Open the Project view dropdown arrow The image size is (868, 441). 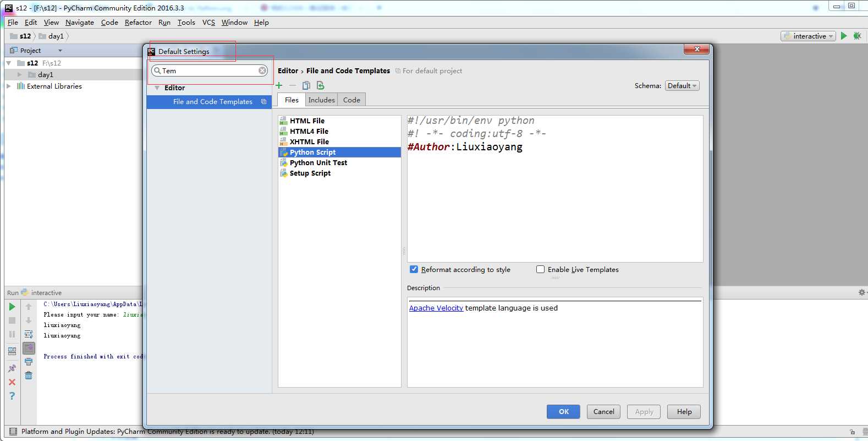point(60,50)
